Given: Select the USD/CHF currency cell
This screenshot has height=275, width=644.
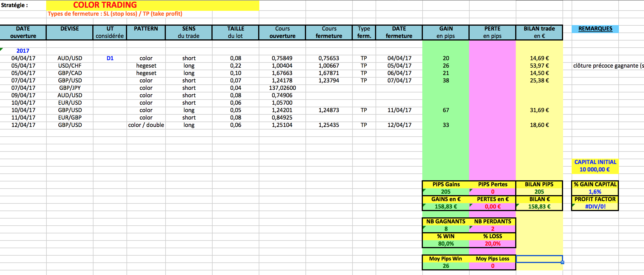Looking at the screenshot, I should [70, 66].
